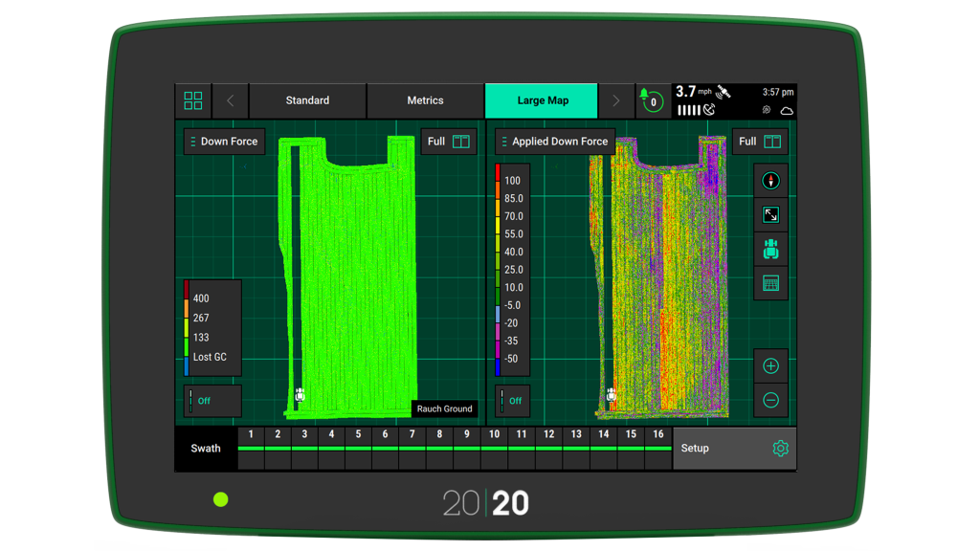This screenshot has width=980, height=551.
Task: Toggle swath section 4
Action: point(331,448)
